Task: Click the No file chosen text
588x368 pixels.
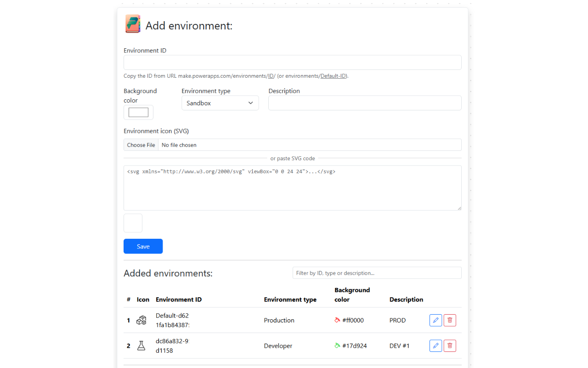Action: point(179,145)
